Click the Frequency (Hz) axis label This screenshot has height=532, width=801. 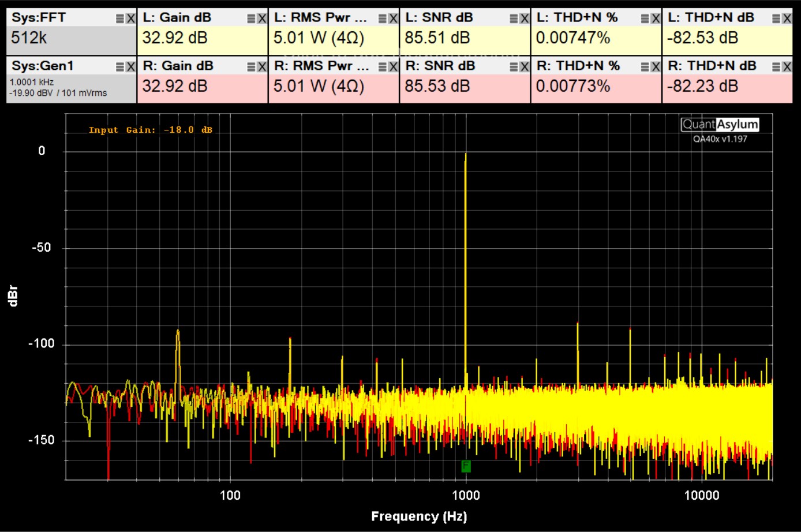tap(418, 516)
